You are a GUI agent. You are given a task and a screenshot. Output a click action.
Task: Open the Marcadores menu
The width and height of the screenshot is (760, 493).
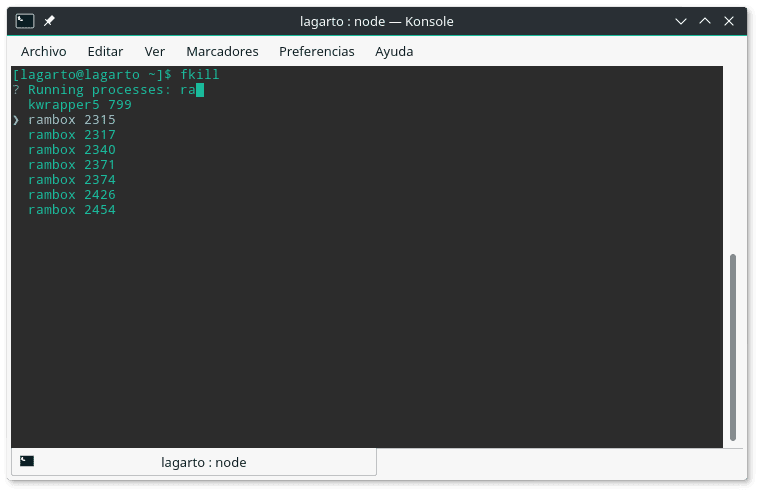(x=222, y=51)
